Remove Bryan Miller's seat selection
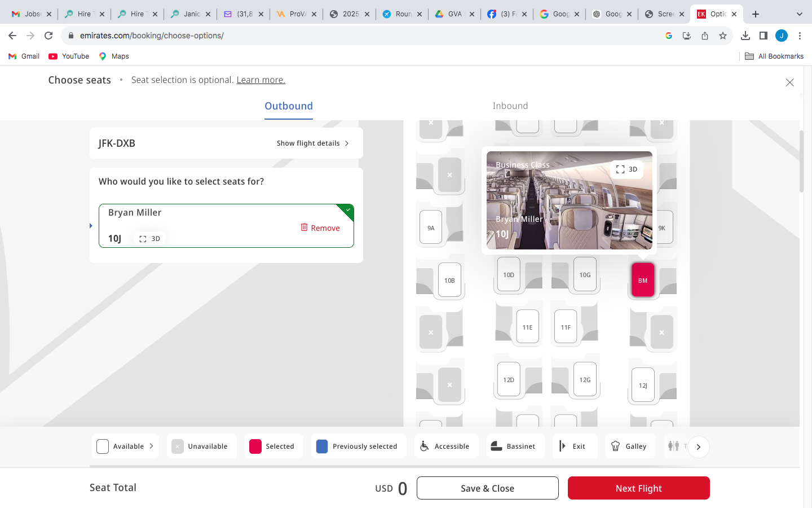 320,227
